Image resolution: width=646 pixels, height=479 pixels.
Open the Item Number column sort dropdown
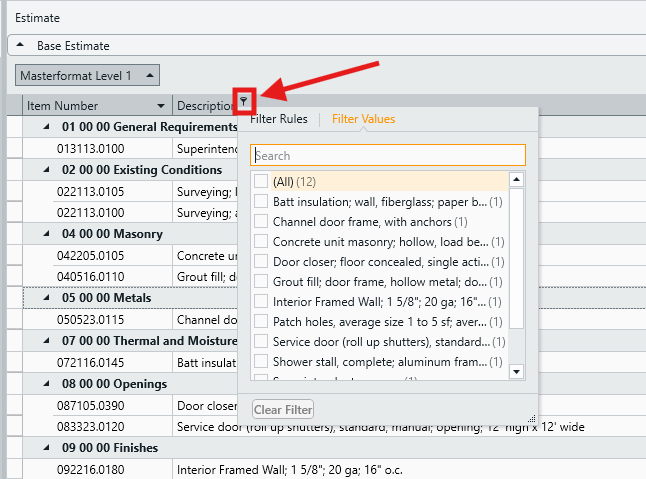point(161,105)
